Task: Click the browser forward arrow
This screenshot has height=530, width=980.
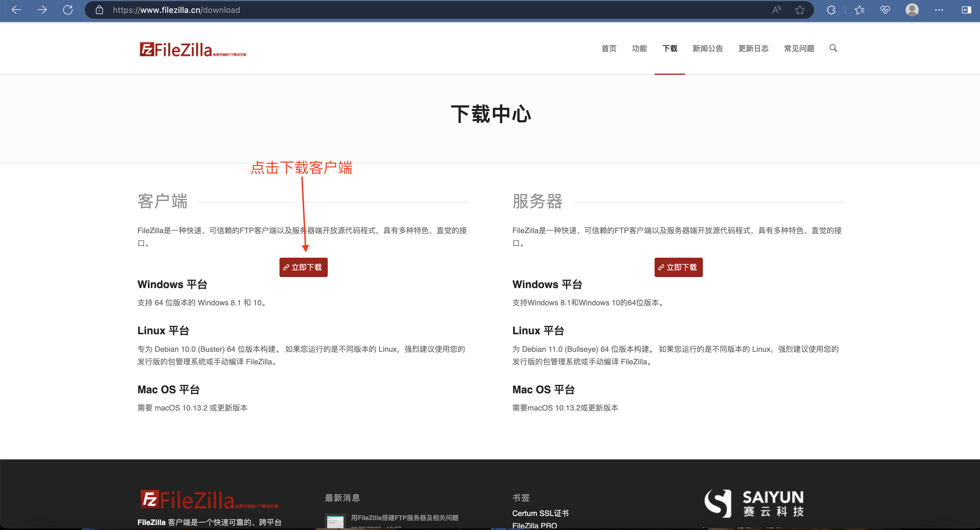Action: pyautogui.click(x=42, y=10)
